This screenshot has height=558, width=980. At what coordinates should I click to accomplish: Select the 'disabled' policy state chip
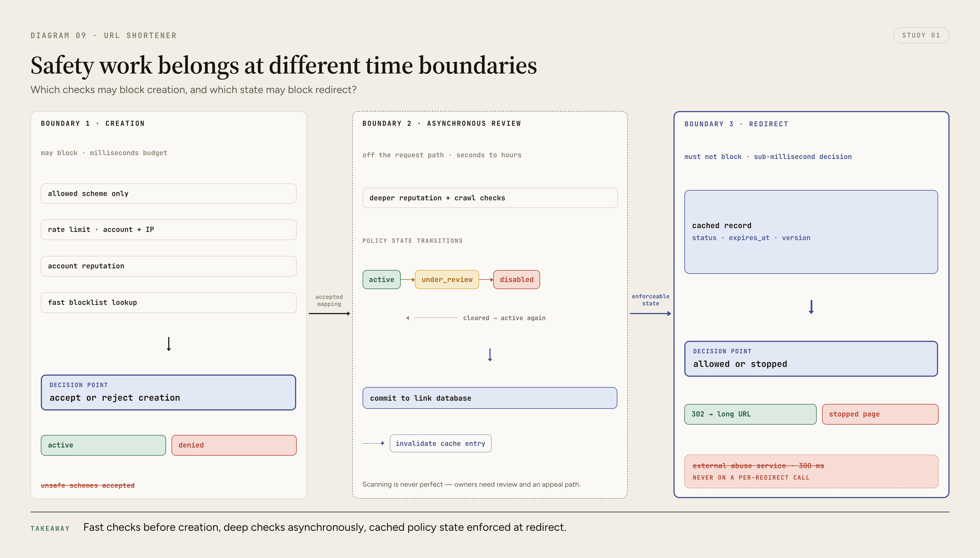tap(516, 279)
